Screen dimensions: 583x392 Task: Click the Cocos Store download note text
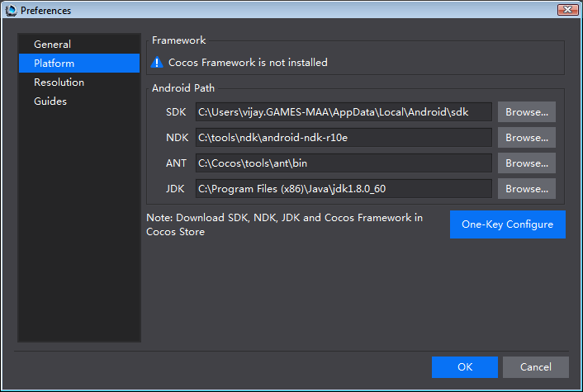pyautogui.click(x=284, y=224)
